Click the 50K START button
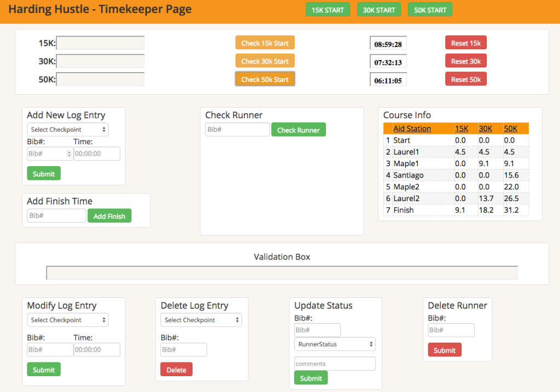The width and height of the screenshot is (560, 392). pyautogui.click(x=430, y=10)
